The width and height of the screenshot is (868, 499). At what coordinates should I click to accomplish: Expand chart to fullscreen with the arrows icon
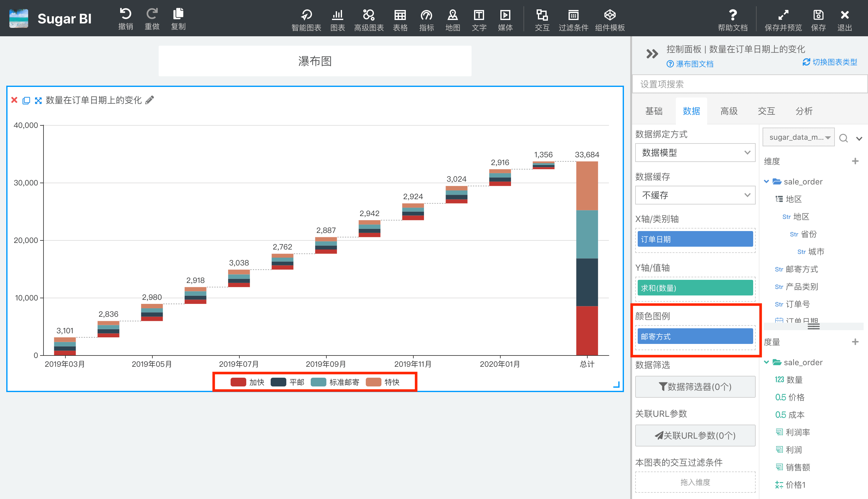pos(38,100)
